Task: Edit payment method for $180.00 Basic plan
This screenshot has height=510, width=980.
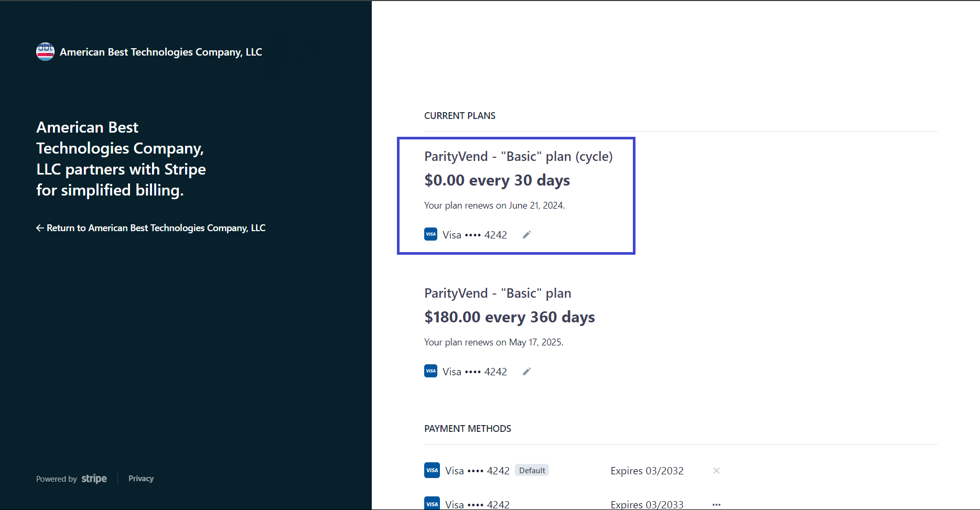Action: [x=527, y=372]
